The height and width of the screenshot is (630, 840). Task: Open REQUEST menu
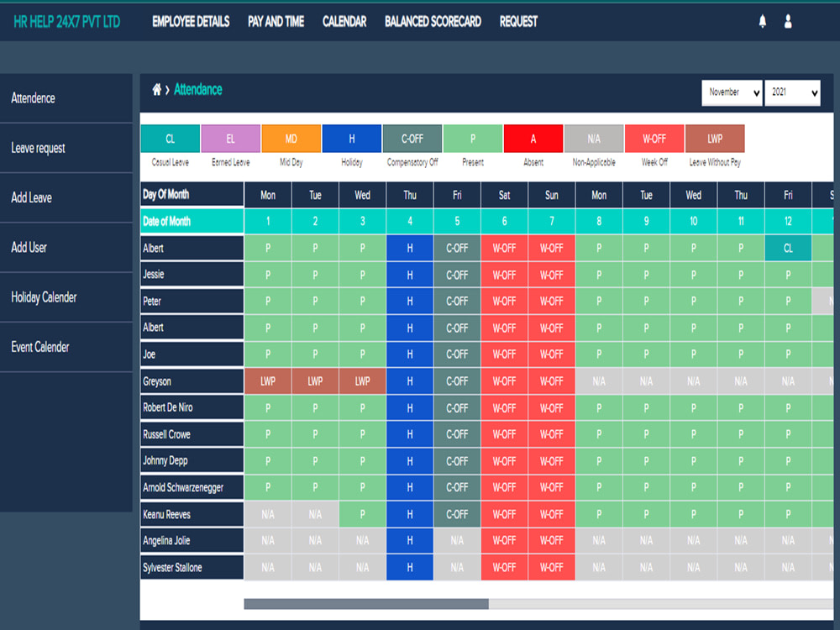point(518,22)
